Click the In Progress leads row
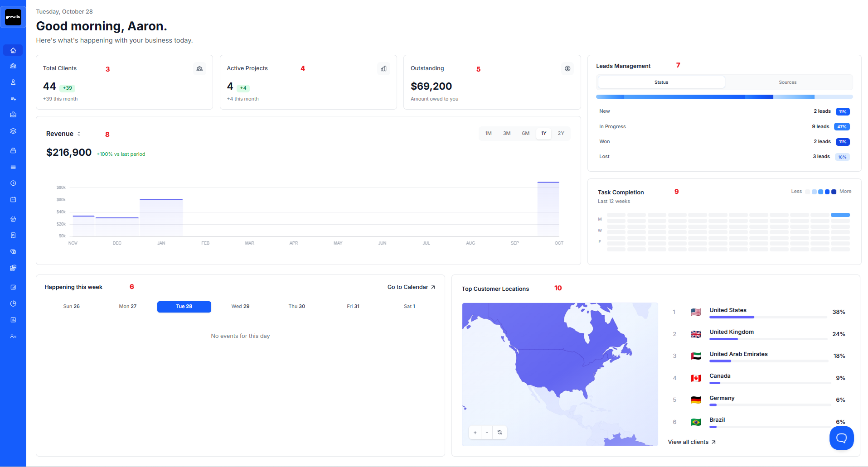This screenshot has width=868, height=467. coord(724,127)
